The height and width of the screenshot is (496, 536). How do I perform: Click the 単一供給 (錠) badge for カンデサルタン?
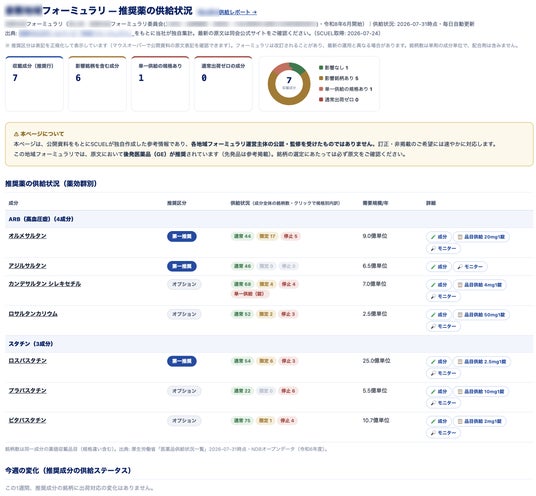[250, 294]
